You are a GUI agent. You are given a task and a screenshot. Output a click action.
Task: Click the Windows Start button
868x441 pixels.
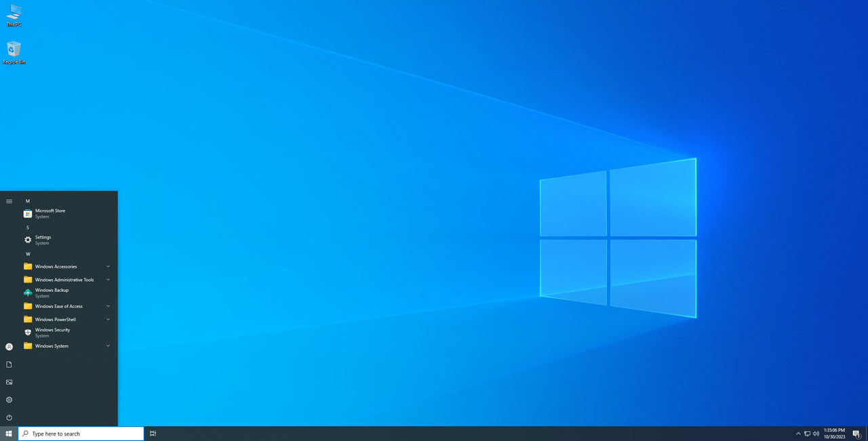click(9, 434)
